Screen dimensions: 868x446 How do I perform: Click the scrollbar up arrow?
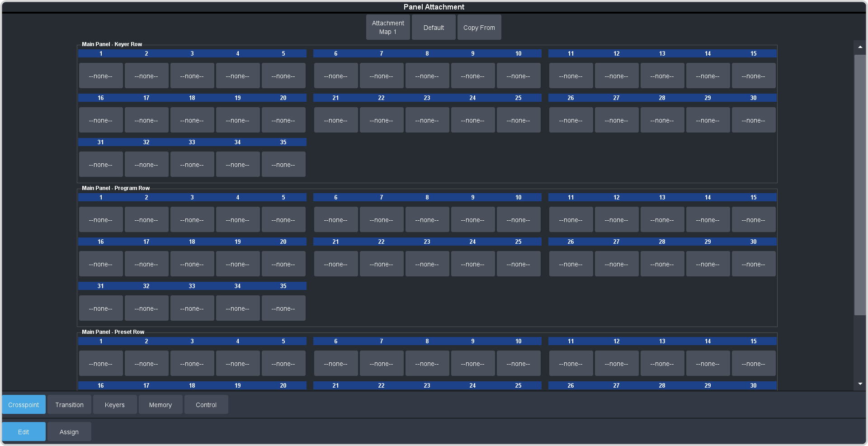pyautogui.click(x=860, y=47)
